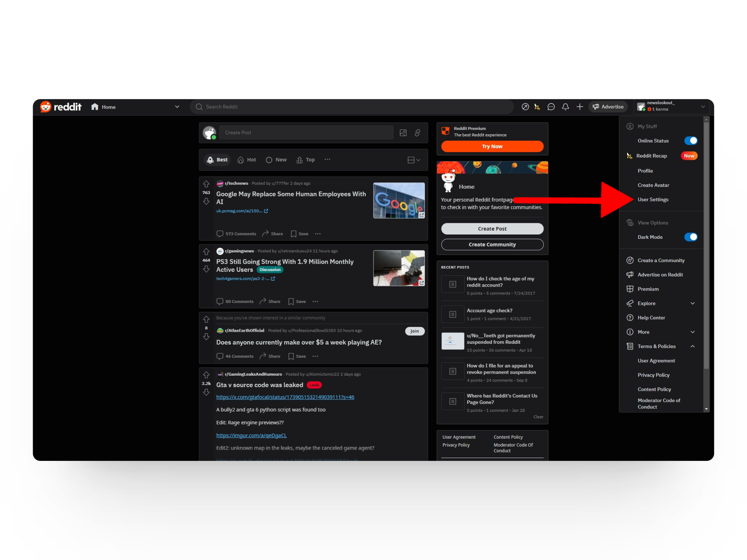Click the Create Community button
The height and width of the screenshot is (560, 747).
[x=492, y=244]
